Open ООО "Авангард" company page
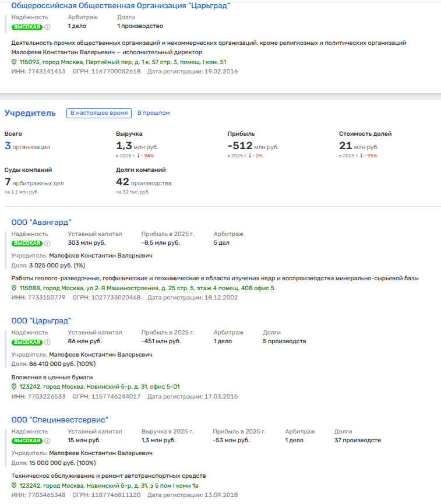 [x=41, y=222]
